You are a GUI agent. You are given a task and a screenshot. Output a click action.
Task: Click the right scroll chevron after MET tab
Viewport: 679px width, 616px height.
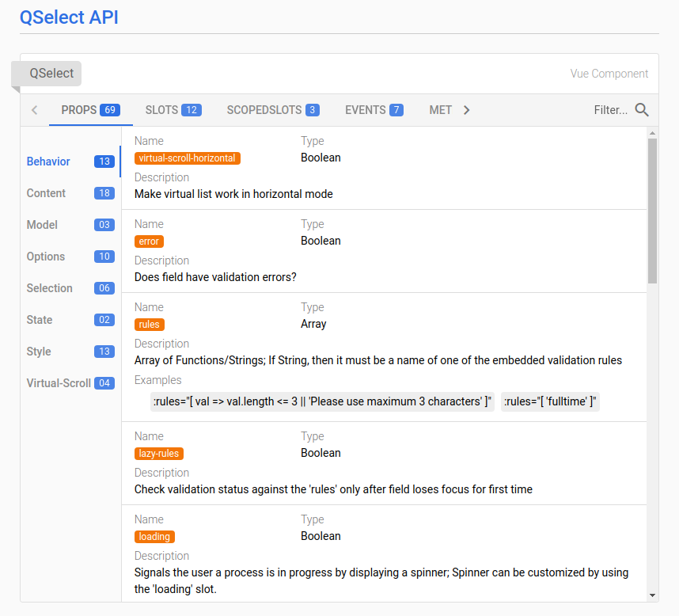click(466, 110)
